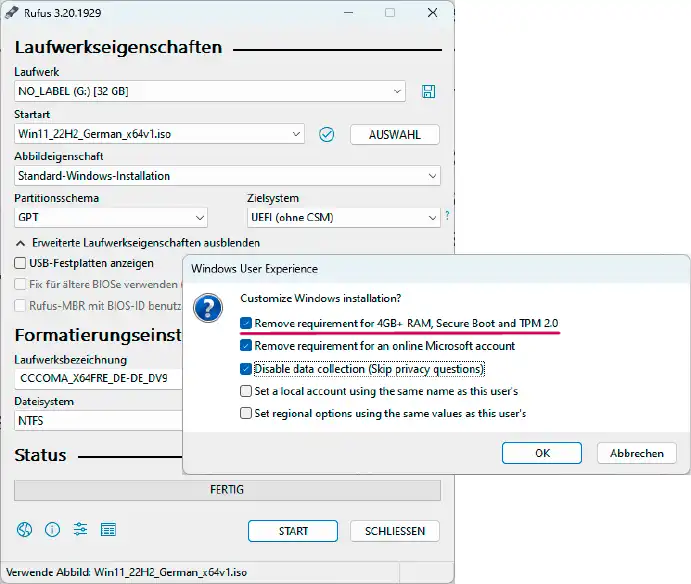Check Set a local account option

click(x=246, y=391)
